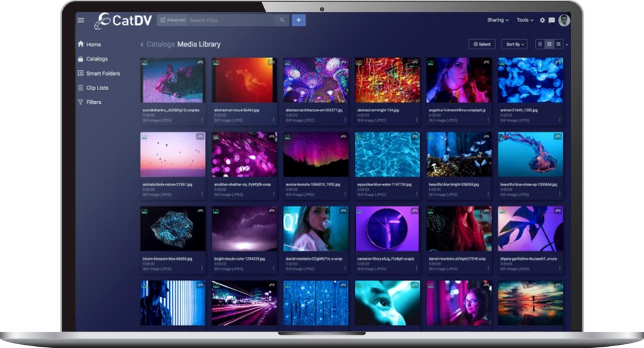Go to Smart Folders in sidebar

coord(103,74)
